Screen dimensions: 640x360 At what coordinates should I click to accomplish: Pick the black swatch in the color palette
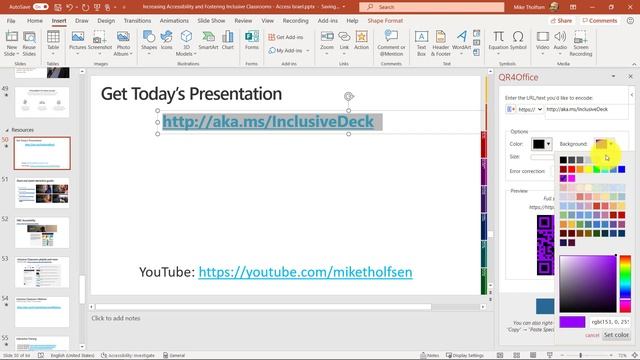563,160
